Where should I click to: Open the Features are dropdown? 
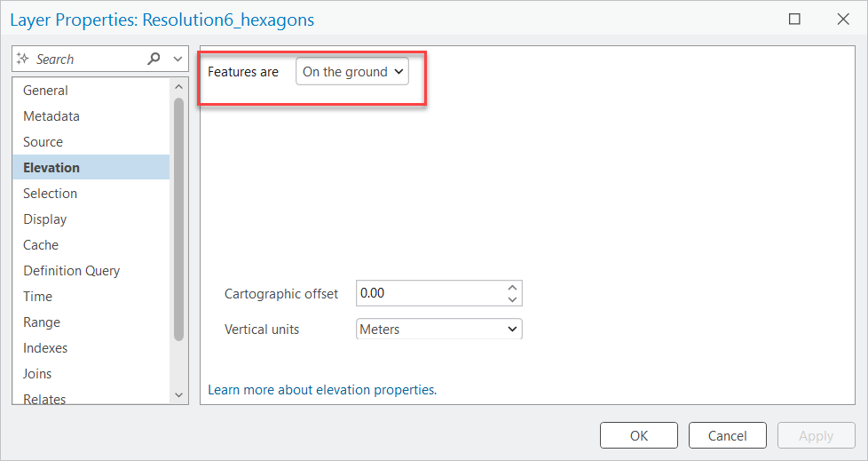tap(352, 71)
